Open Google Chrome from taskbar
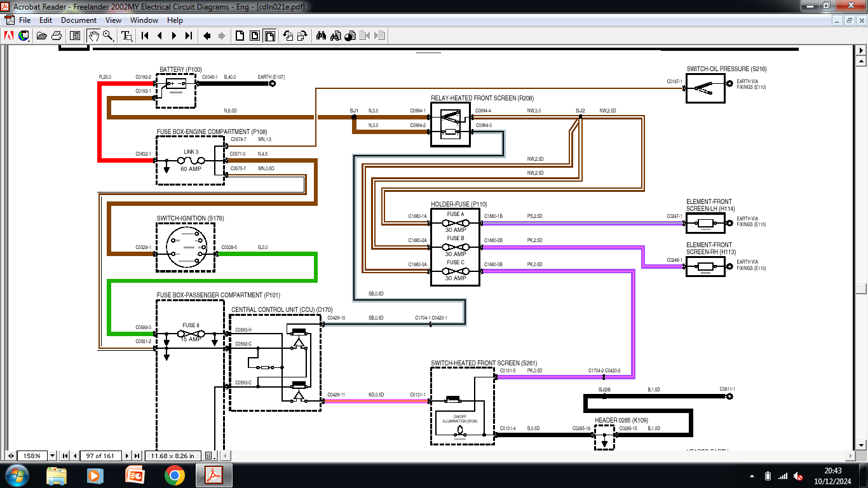Image resolution: width=868 pixels, height=488 pixels. 174,475
